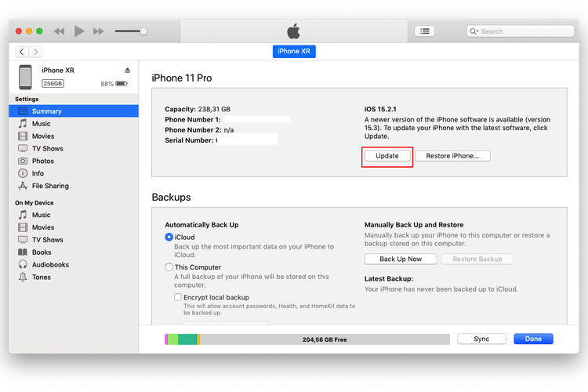This screenshot has height=392, width=588.
Task: Select the iPhone XR device tab
Action: 294,52
